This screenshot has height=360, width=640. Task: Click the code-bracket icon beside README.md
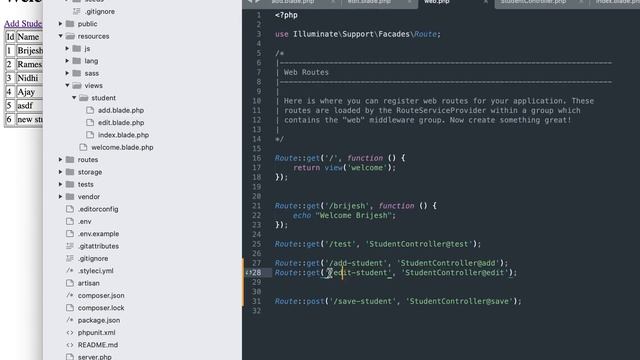coord(70,344)
